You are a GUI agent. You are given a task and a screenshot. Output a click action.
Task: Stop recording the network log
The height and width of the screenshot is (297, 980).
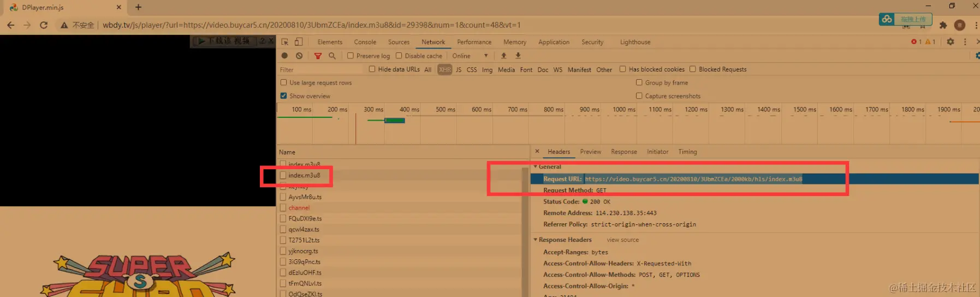click(x=284, y=56)
